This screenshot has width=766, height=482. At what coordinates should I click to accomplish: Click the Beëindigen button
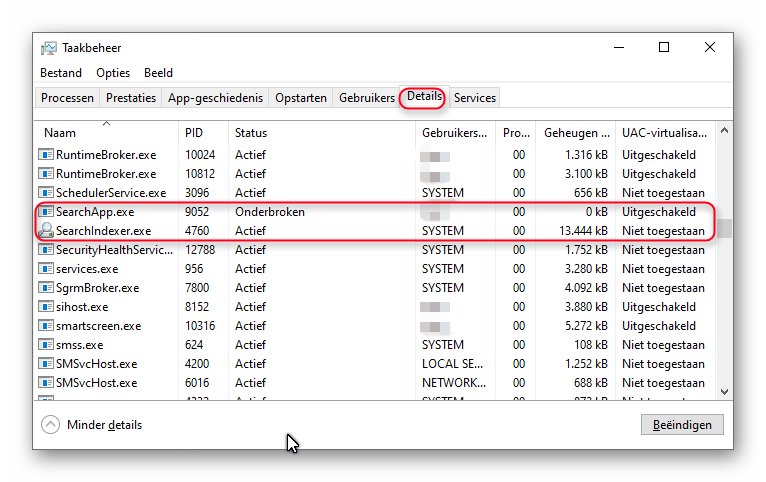pos(682,425)
